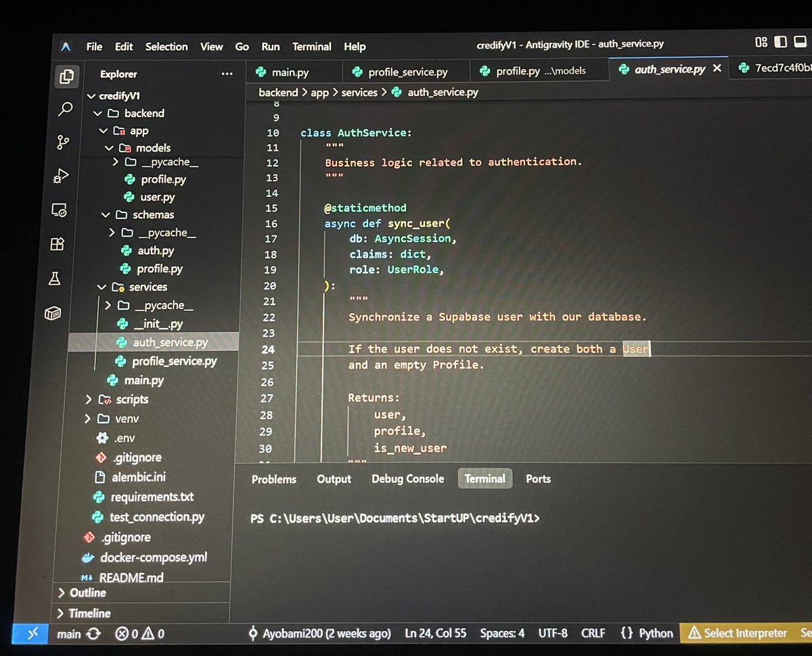Collapse the schemas folder
The image size is (812, 656).
pos(106,214)
